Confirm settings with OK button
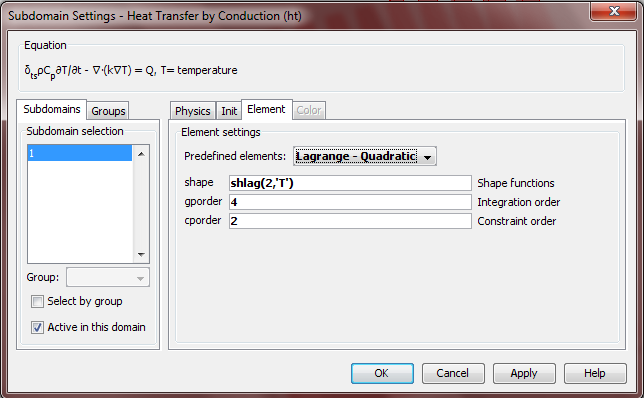Screen dimensions: 644x398 coord(382,373)
